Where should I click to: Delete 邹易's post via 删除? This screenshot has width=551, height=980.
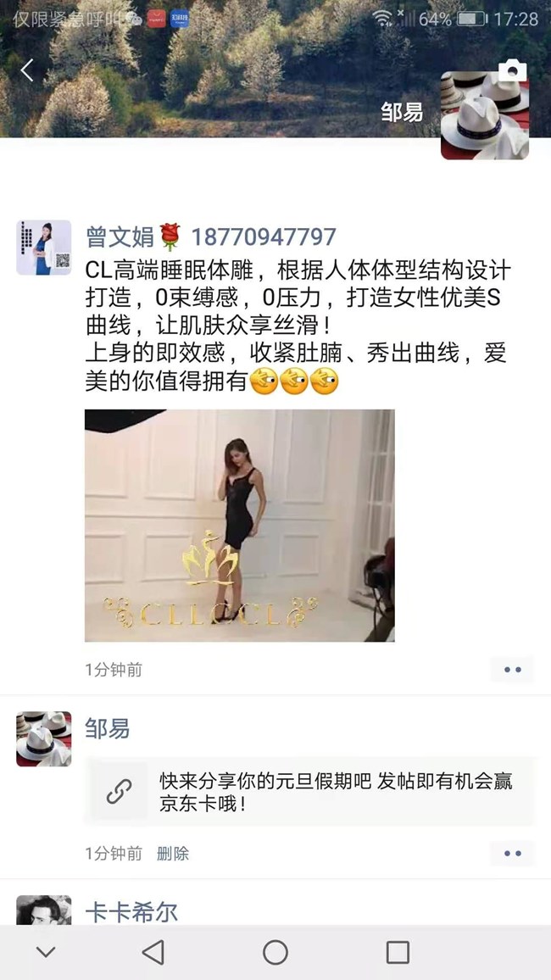click(x=172, y=853)
